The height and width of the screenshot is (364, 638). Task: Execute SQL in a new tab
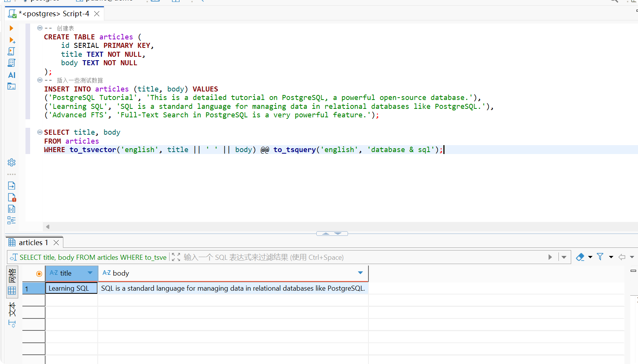(x=12, y=40)
